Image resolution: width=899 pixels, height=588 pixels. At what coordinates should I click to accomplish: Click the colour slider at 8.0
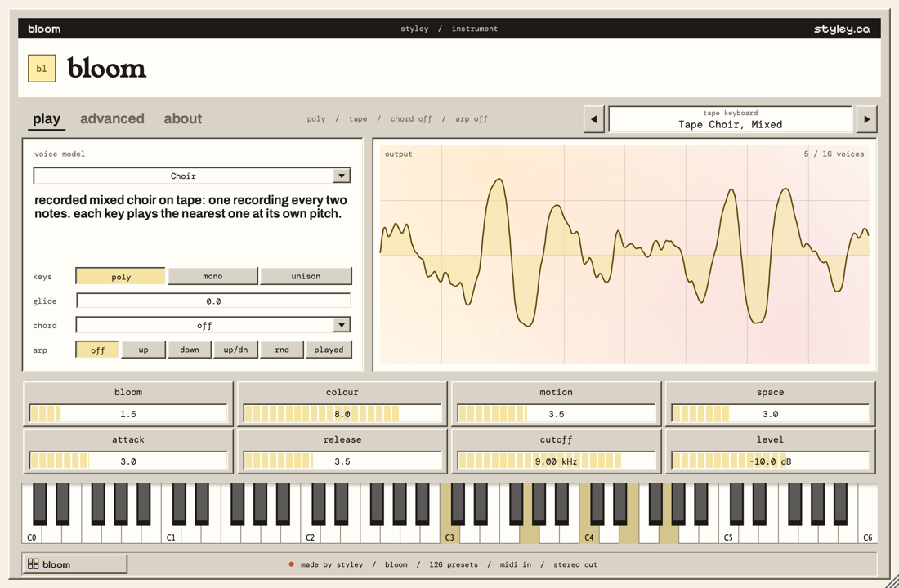(342, 414)
